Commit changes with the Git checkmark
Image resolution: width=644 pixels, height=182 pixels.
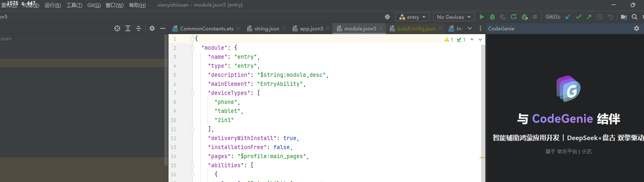click(x=578, y=17)
